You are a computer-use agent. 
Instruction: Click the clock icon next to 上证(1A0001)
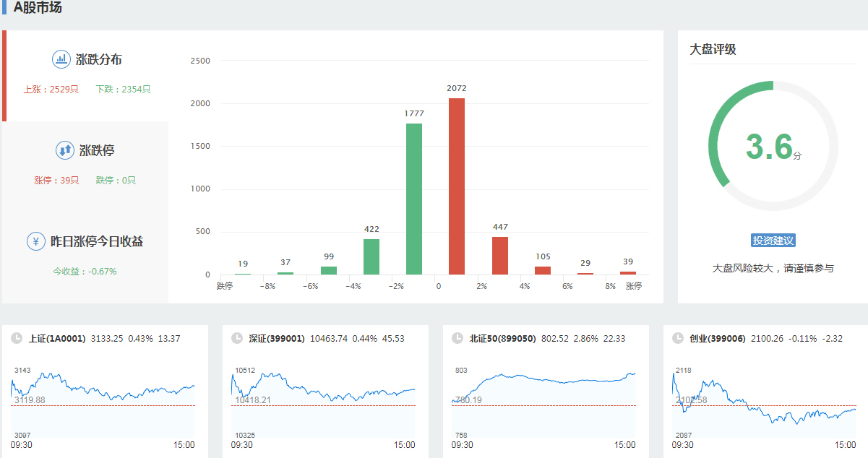(17, 338)
